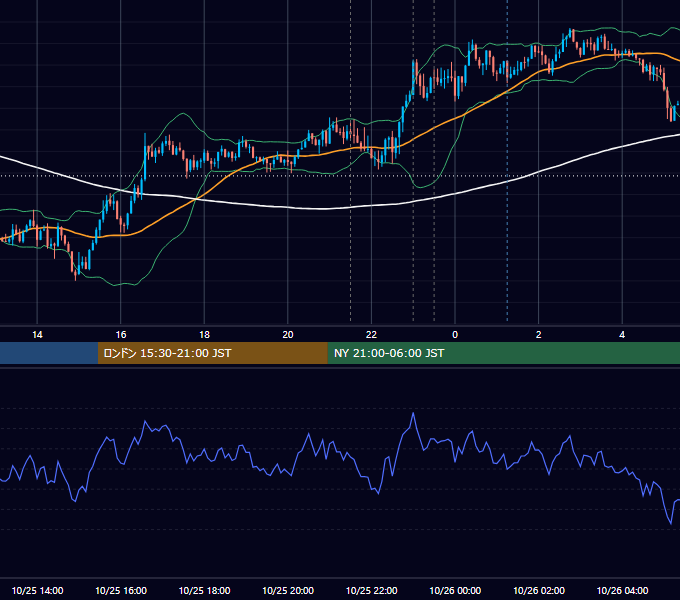Click the highest peak of the blue oscillator line
This screenshot has height=600, width=680.
tap(413, 414)
